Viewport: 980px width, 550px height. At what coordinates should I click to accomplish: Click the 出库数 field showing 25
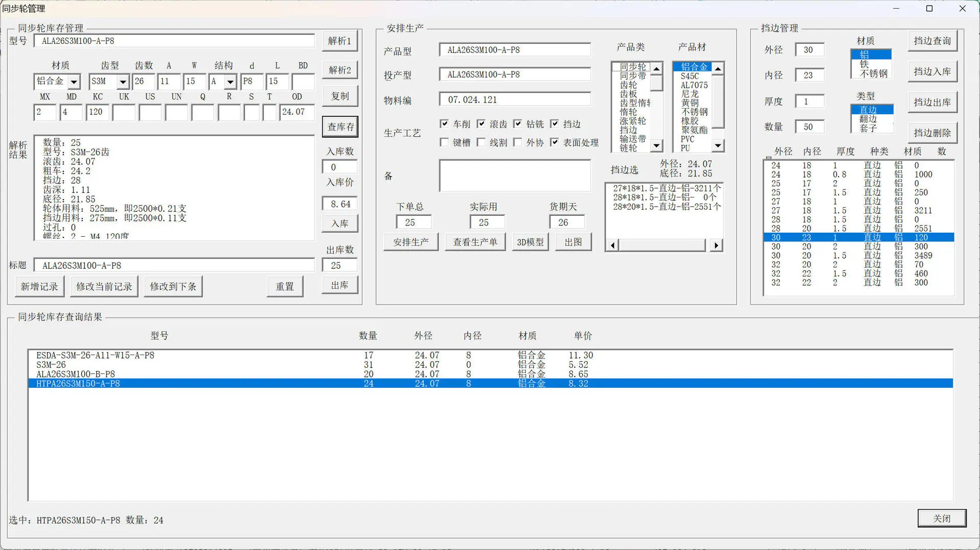point(340,265)
